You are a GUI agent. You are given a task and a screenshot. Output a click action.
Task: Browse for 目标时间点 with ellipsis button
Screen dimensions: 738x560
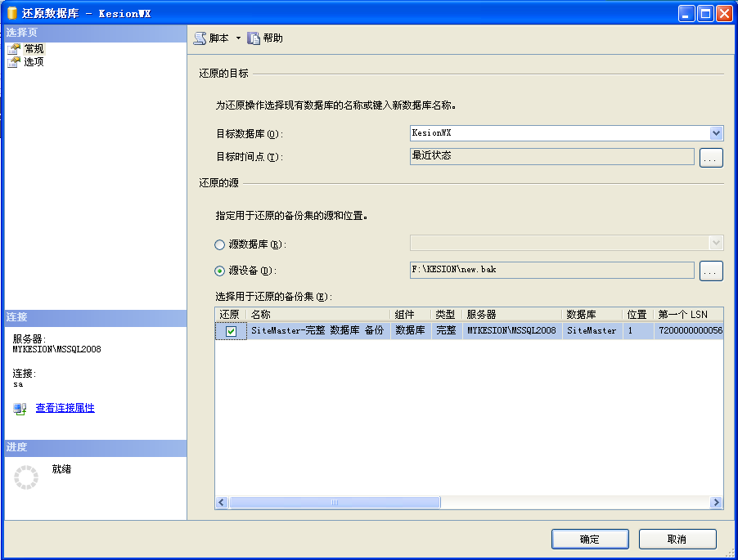[711, 159]
